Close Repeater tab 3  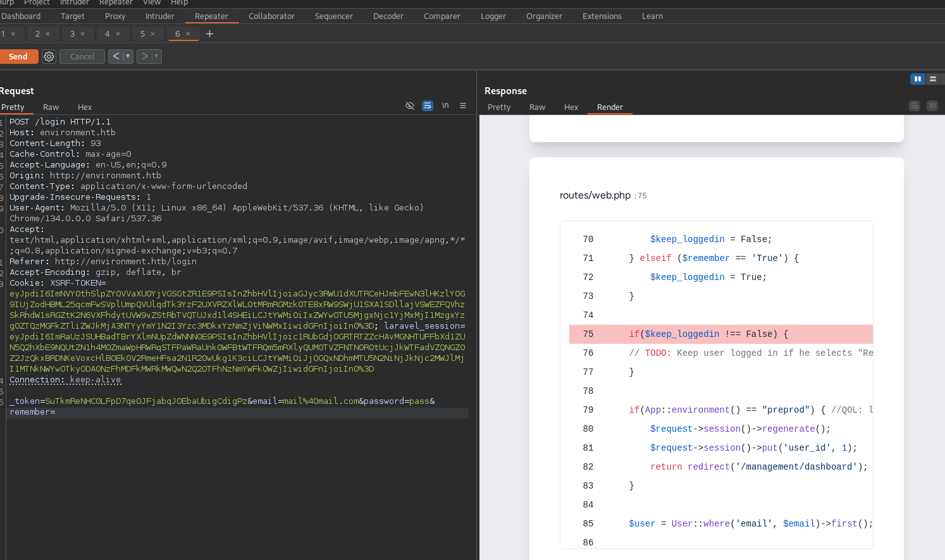82,33
